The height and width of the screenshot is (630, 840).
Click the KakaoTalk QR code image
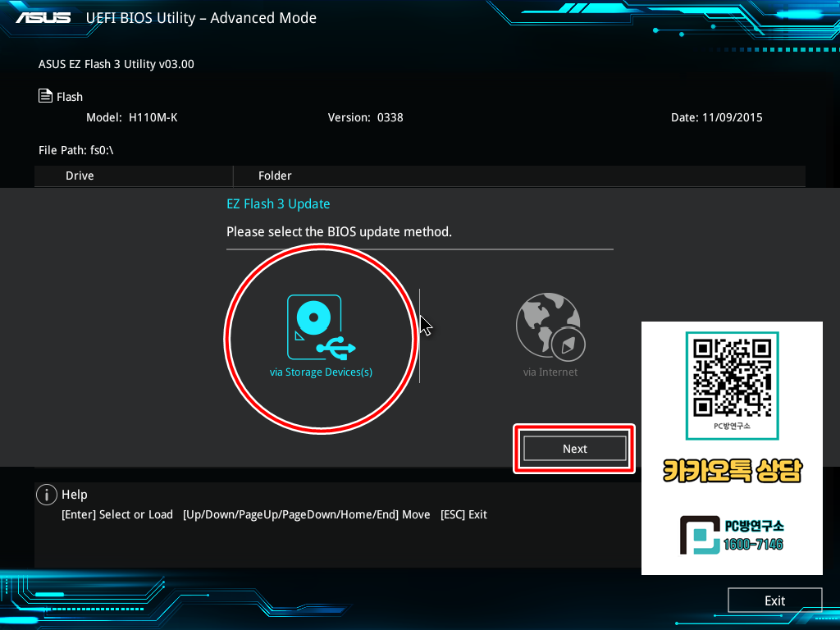click(x=732, y=378)
